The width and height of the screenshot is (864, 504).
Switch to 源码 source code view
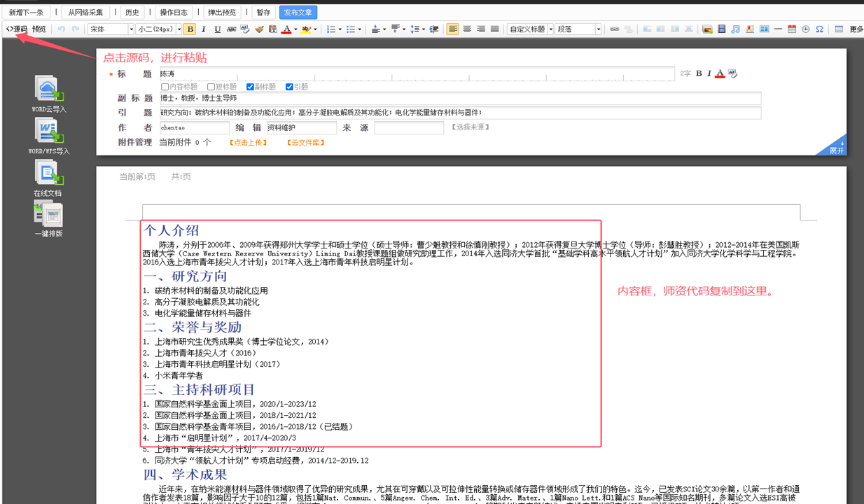coord(17,29)
